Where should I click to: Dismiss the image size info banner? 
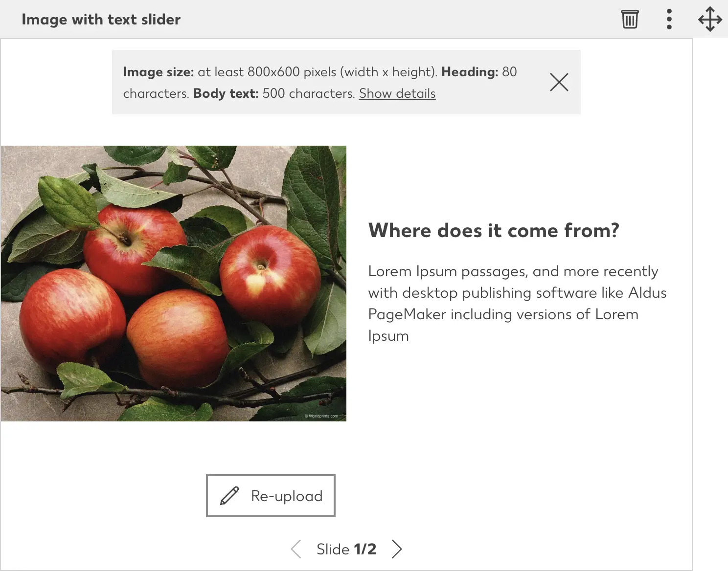click(x=559, y=82)
